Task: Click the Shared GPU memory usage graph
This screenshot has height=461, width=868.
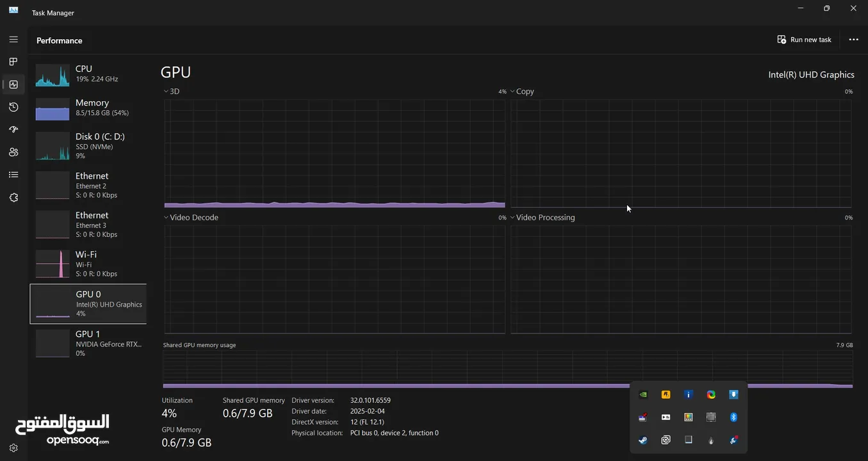Action: click(x=507, y=369)
